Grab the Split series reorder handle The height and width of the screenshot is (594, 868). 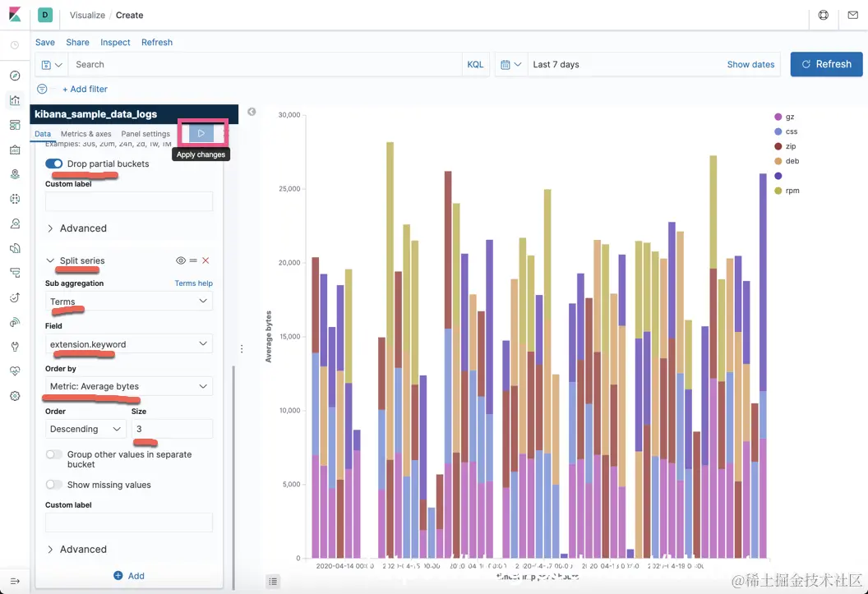pos(193,260)
